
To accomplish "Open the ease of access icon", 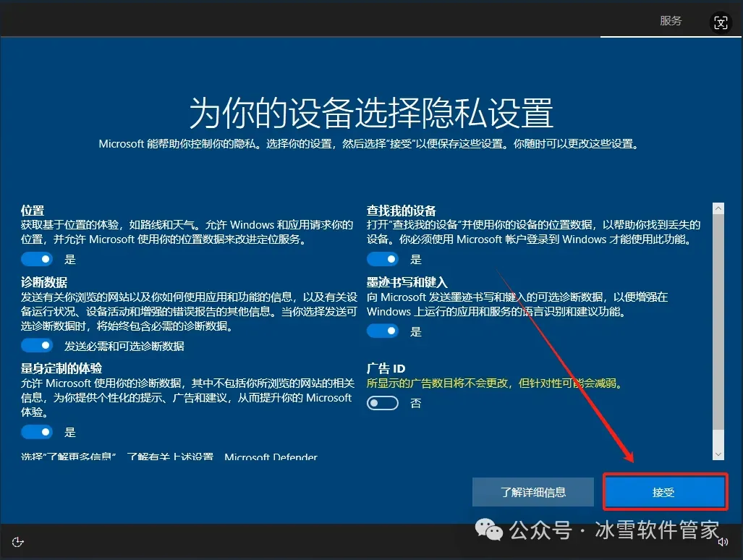I will point(17,542).
